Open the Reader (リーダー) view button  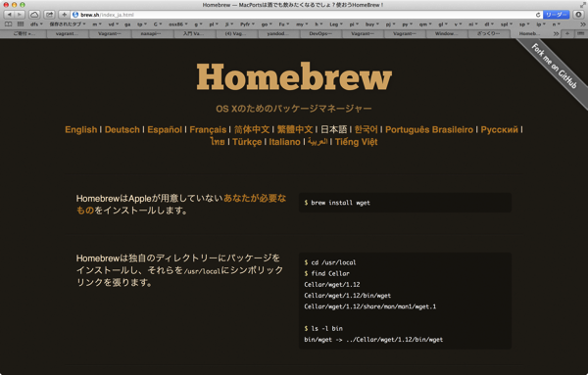[x=556, y=15]
